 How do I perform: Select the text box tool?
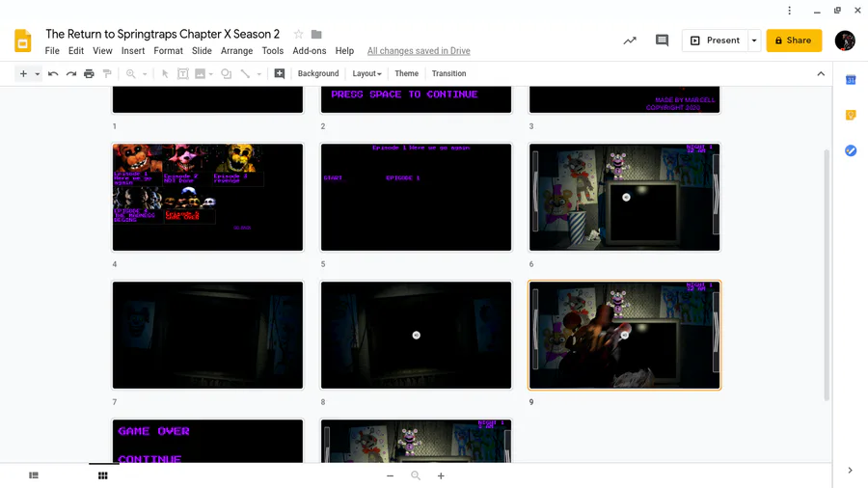(182, 73)
